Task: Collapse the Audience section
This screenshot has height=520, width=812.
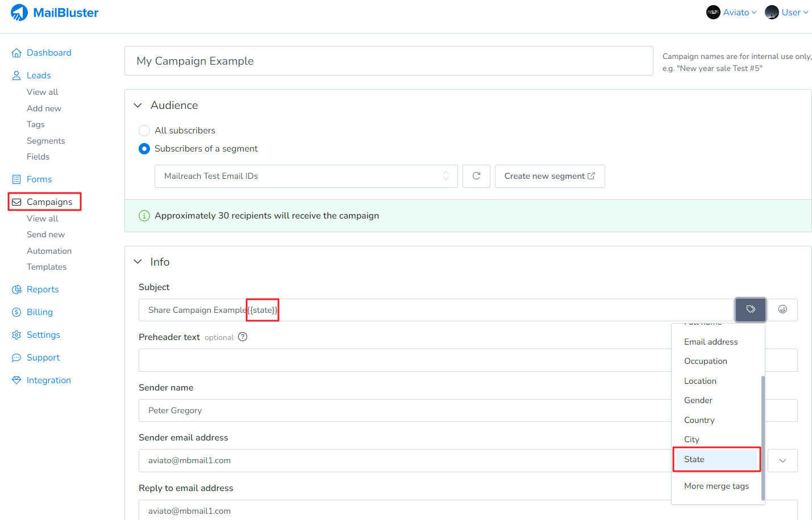Action: [x=138, y=106]
